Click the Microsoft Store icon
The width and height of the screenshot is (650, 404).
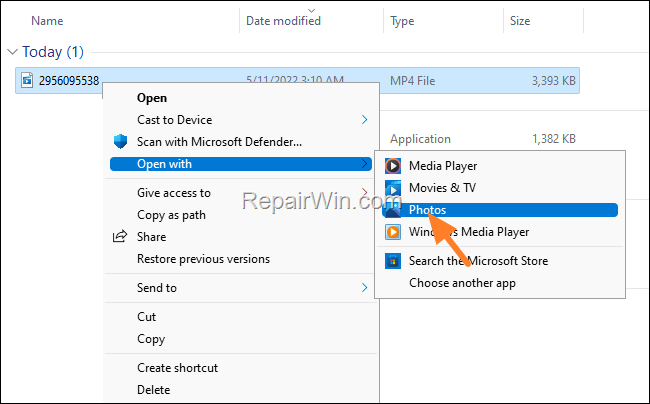pyautogui.click(x=393, y=261)
